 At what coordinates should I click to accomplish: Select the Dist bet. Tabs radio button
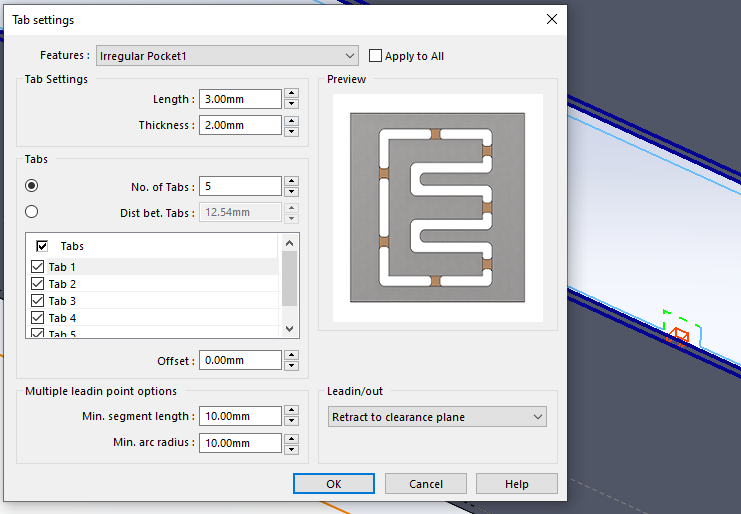32,211
